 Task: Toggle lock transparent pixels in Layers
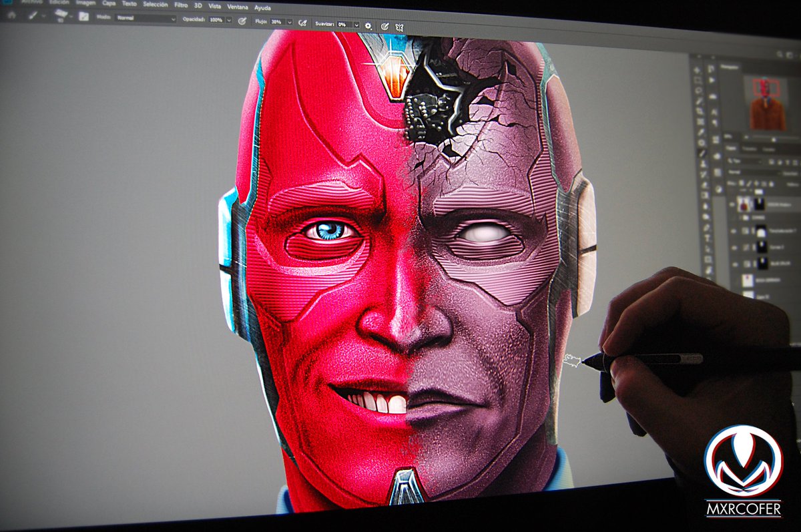[x=742, y=183]
